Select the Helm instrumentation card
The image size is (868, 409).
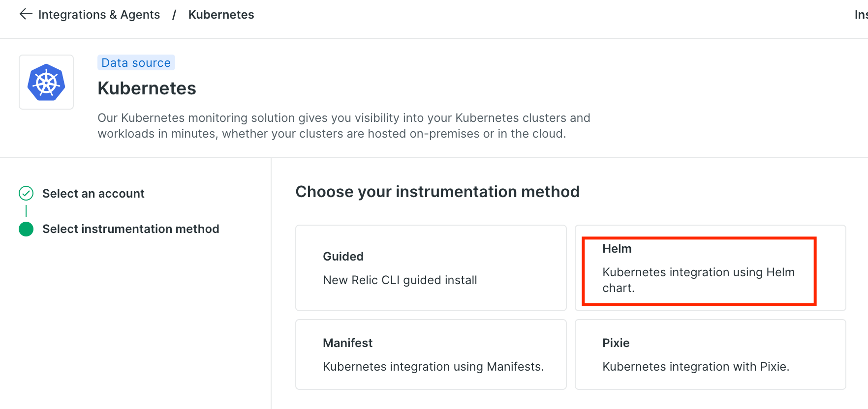(711, 268)
